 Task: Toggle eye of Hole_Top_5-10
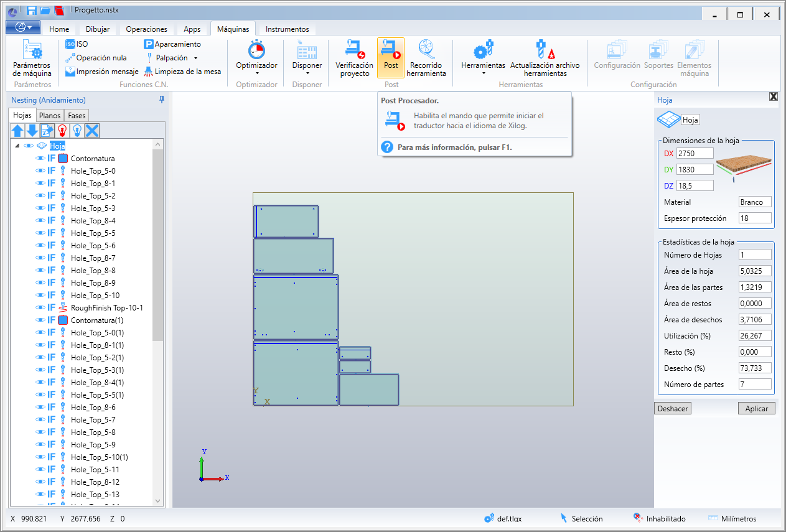point(40,295)
